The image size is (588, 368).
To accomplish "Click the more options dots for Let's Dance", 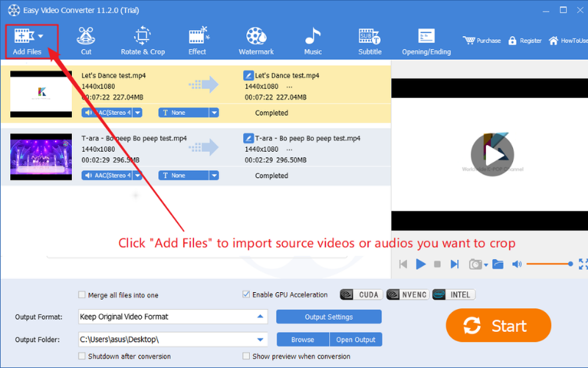I will coord(289,87).
